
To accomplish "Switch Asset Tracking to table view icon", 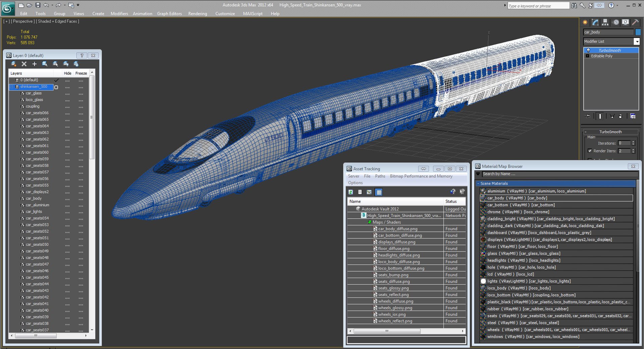I will coord(379,192).
